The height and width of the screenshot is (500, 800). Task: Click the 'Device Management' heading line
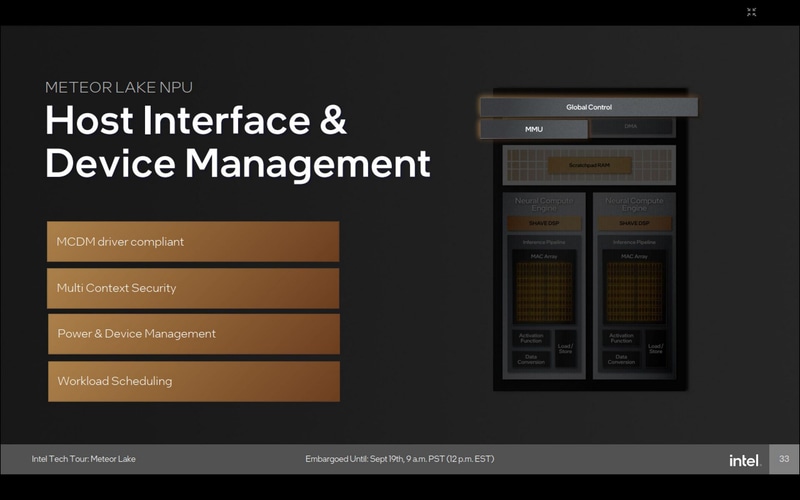click(238, 164)
